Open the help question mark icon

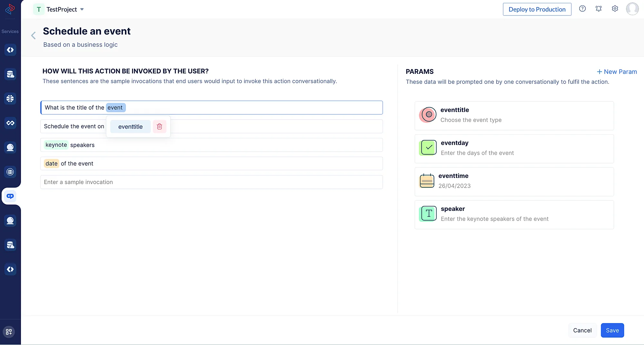582,9
